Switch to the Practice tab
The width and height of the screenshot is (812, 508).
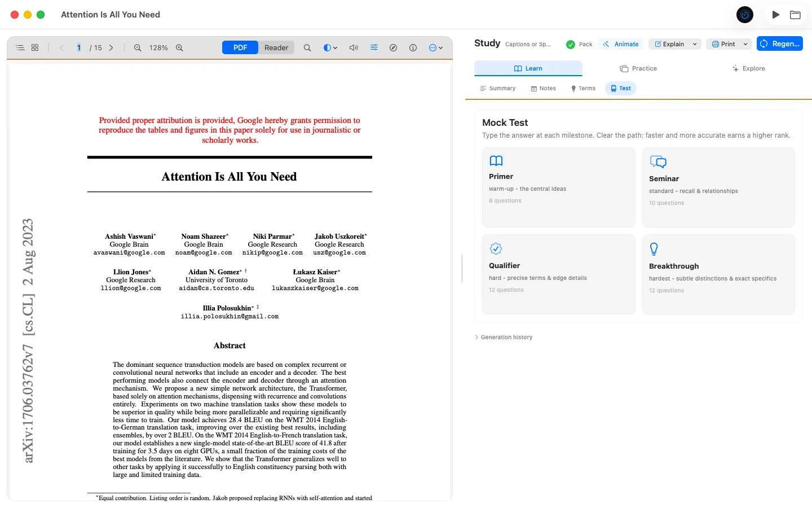[638, 68]
